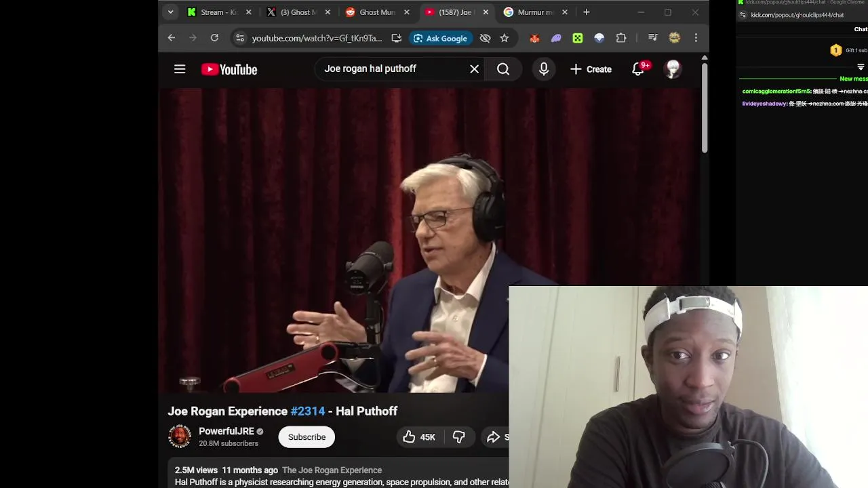This screenshot has width=868, height=488.
Task: Open the PowerfulJRE channel avatar
Action: 180,436
